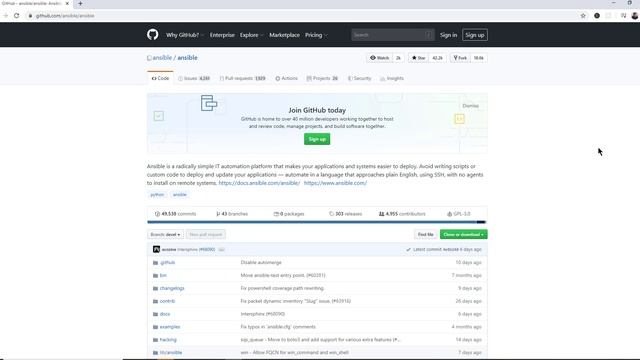Screen dimensions: 640x360
Task: Click the browser reload page icon
Action: click(16, 16)
